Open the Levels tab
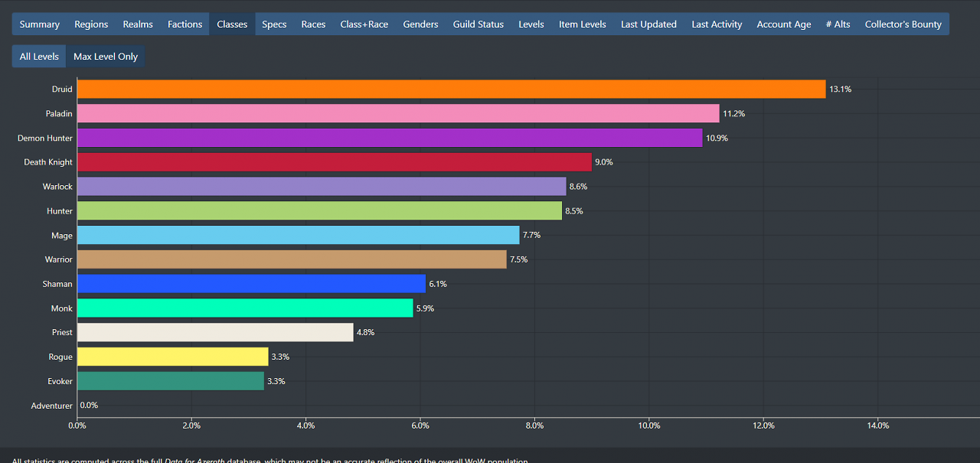 (x=531, y=24)
